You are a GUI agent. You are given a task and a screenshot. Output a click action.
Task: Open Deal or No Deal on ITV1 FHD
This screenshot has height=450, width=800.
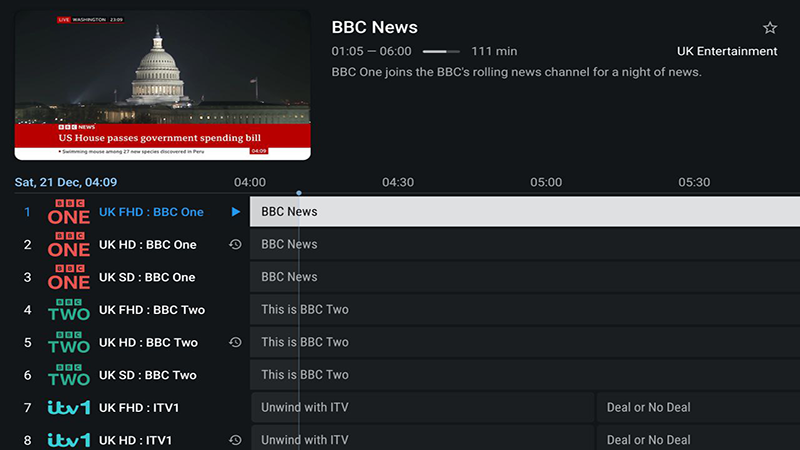pyautogui.click(x=698, y=407)
